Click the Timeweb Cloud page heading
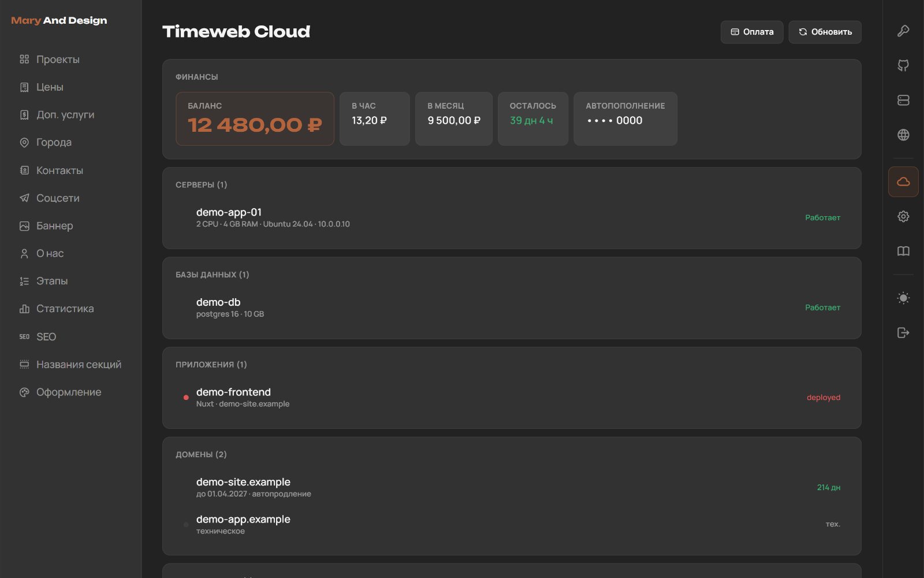 236,31
